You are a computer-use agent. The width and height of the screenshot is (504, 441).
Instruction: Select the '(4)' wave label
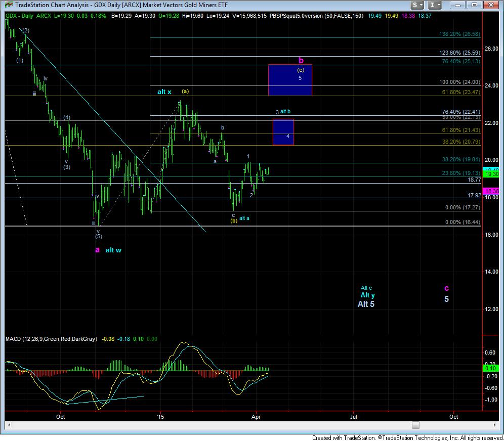pos(66,117)
